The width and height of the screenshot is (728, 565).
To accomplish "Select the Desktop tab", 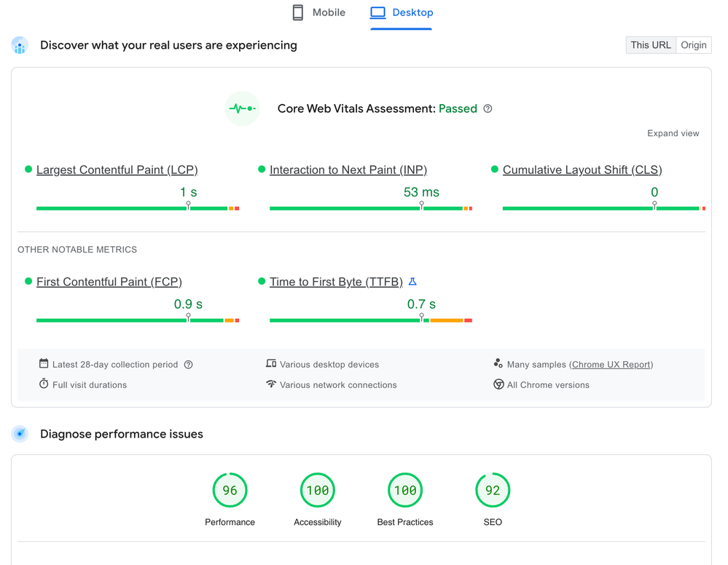I will coord(402,12).
